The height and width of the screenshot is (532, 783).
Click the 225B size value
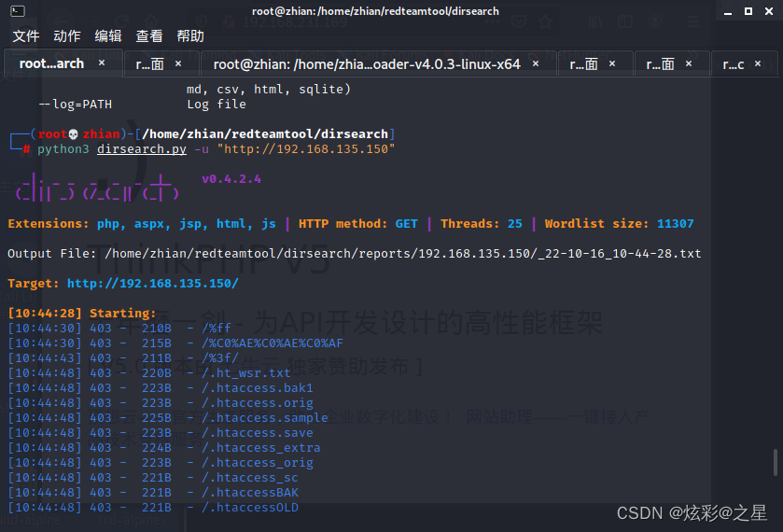point(156,418)
